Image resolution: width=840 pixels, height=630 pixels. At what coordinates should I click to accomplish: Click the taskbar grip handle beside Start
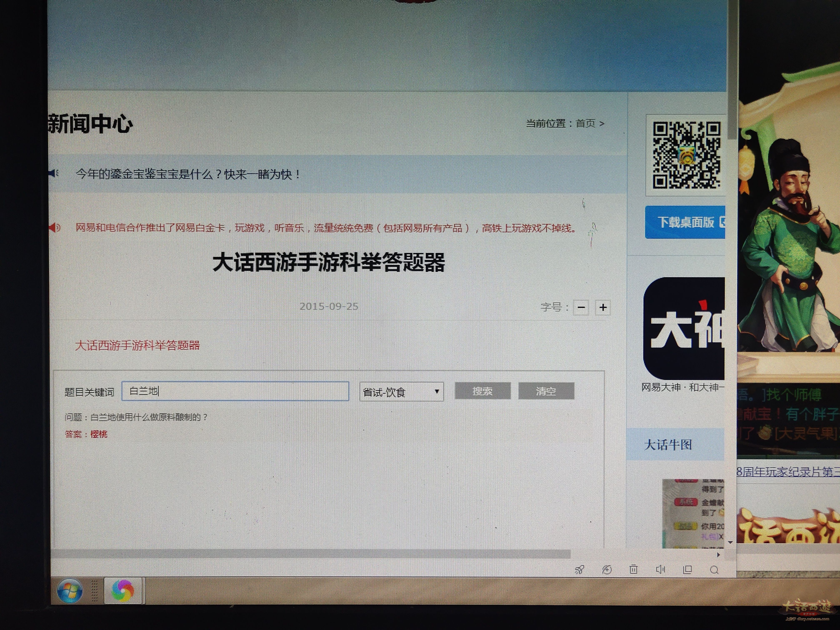95,590
